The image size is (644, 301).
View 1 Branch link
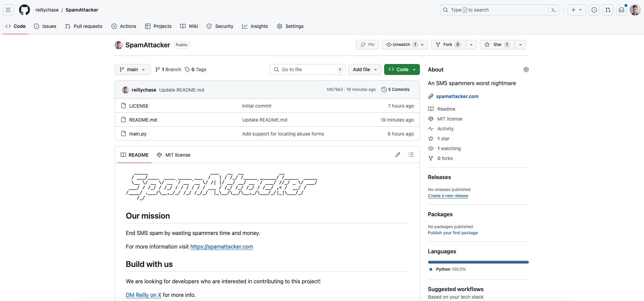click(168, 69)
